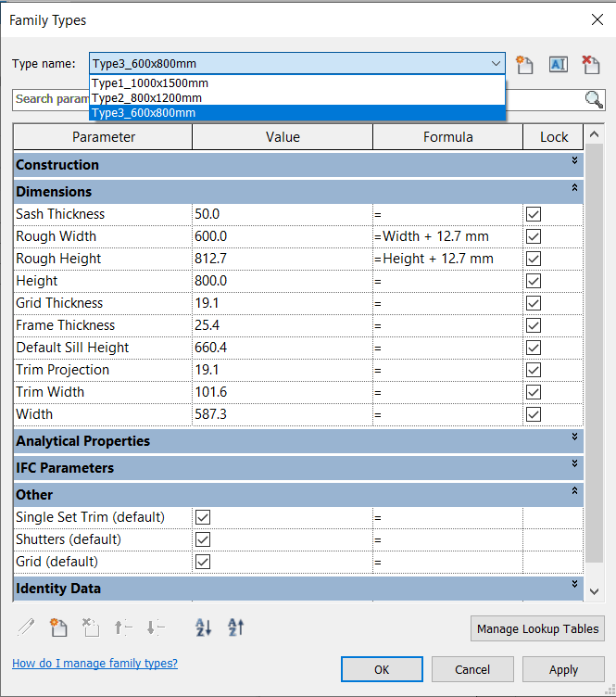Click the Height value field showing 800.0
The image size is (616, 697).
(x=282, y=281)
